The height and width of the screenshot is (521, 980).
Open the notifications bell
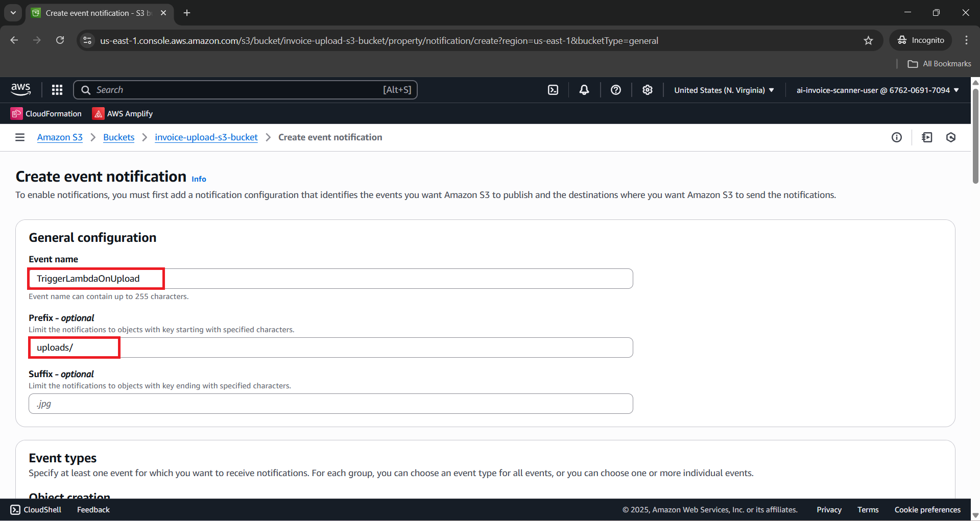[x=584, y=90]
